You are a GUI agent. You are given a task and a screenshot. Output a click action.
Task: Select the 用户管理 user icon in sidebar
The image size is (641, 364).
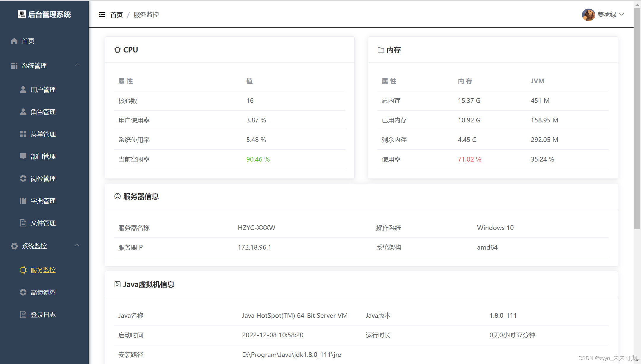(x=23, y=90)
